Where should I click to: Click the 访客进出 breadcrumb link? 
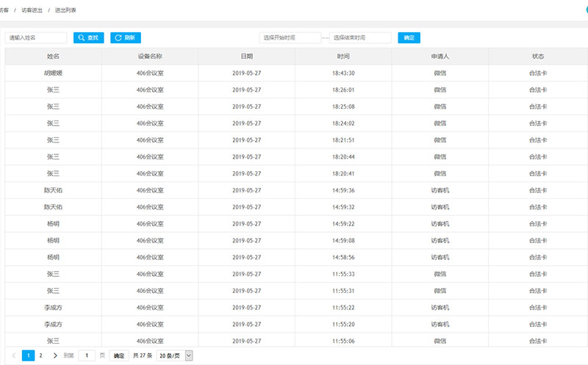pyautogui.click(x=33, y=10)
